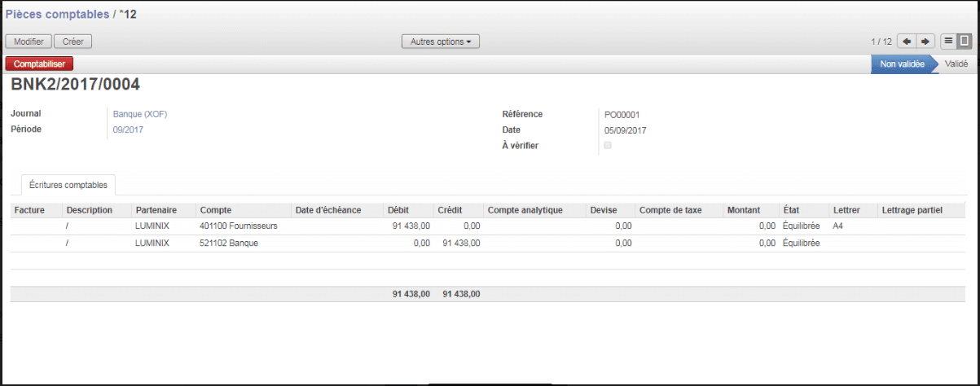Select the 401100 Fournisseurs account cell

point(238,226)
